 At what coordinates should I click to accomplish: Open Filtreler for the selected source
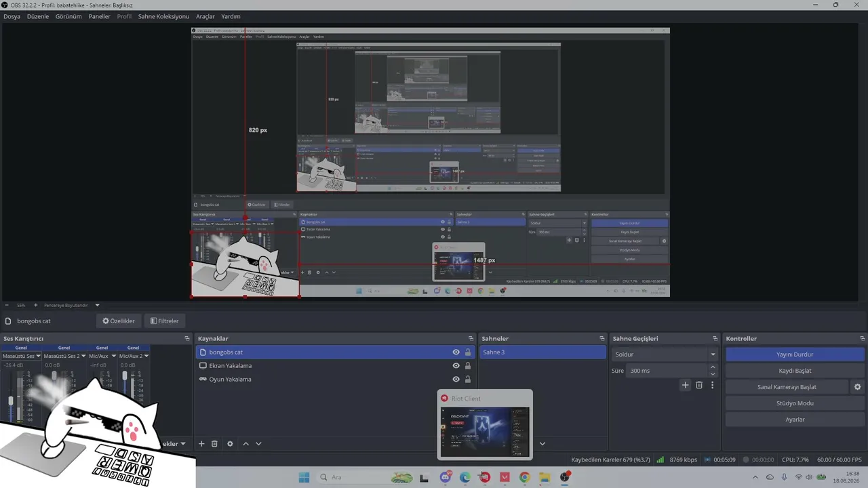165,321
